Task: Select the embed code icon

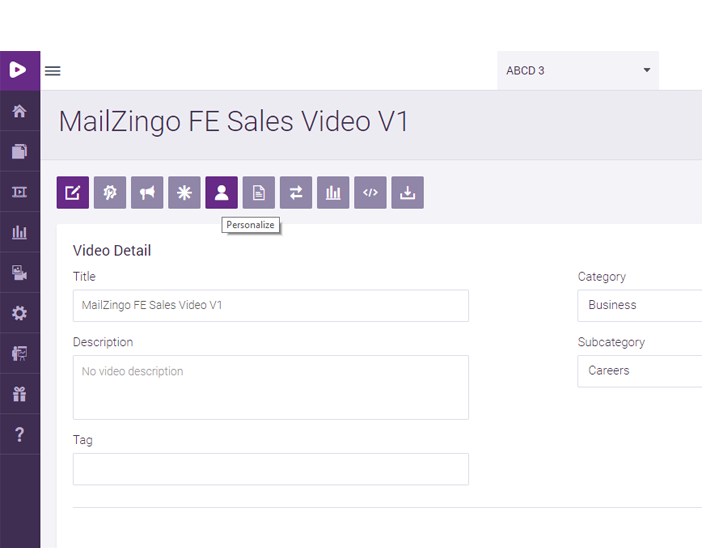Action: [370, 193]
